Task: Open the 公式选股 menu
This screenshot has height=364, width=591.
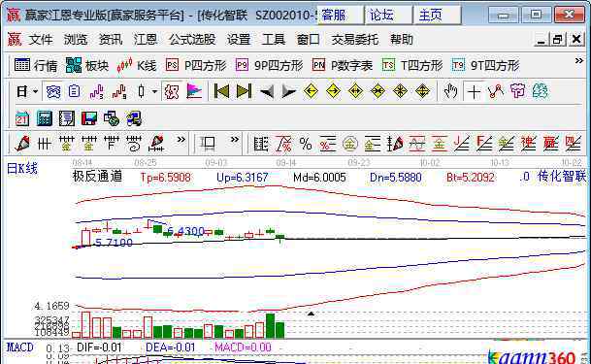Action: click(x=192, y=39)
